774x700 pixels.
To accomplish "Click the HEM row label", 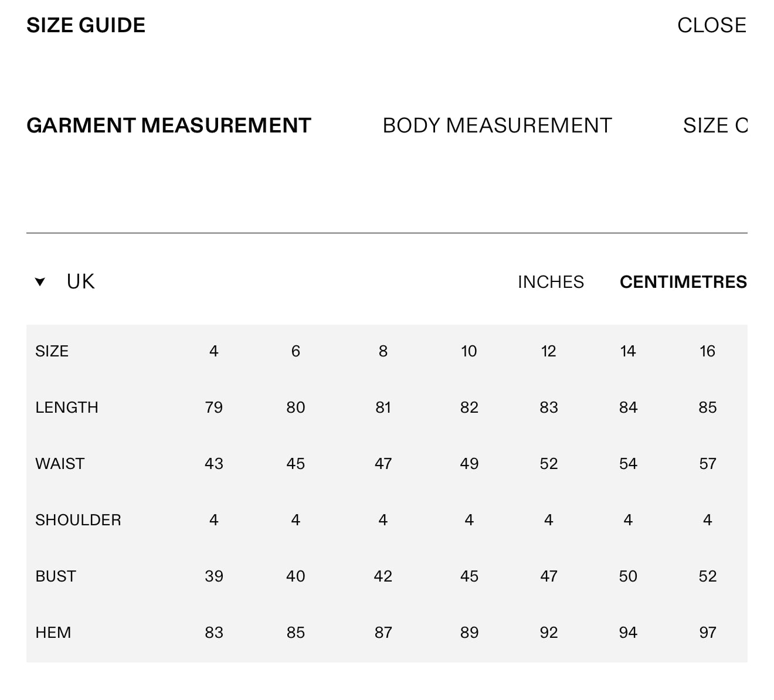I will click(x=53, y=633).
